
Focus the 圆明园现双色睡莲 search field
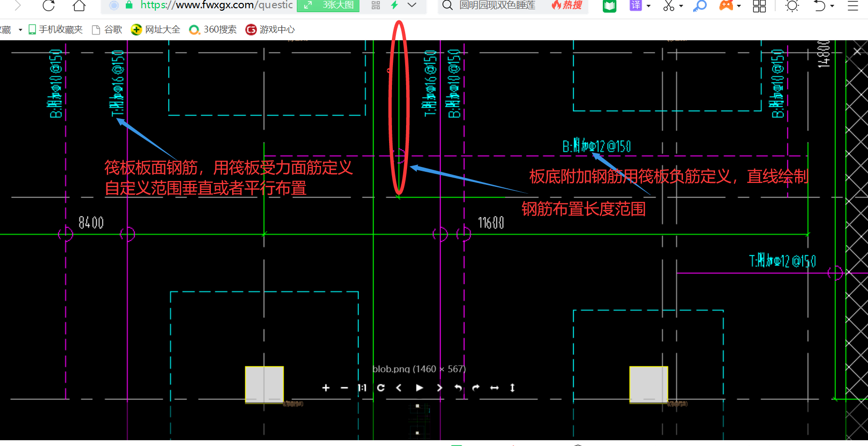(497, 5)
